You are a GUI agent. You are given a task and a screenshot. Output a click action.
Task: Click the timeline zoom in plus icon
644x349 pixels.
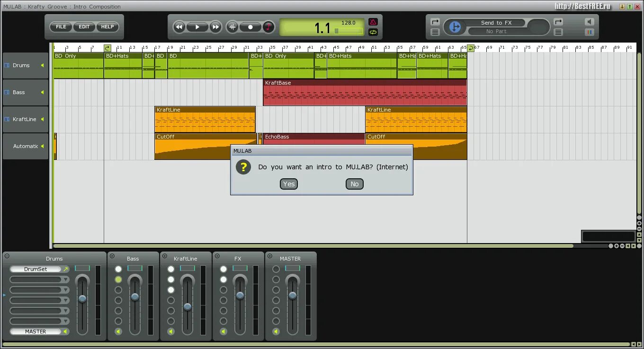[617, 246]
